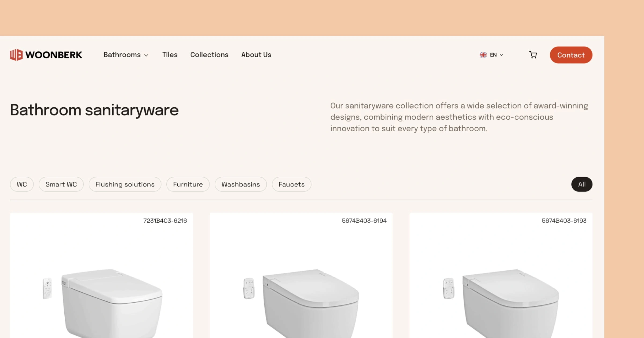Open About Us in navigation
The width and height of the screenshot is (644, 338).
point(256,55)
